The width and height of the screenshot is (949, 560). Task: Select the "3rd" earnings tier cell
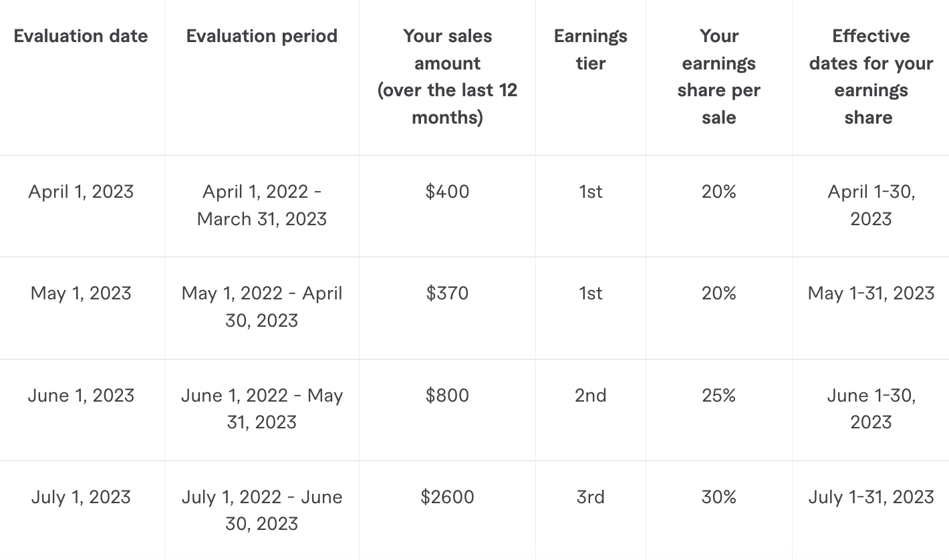pyautogui.click(x=591, y=497)
